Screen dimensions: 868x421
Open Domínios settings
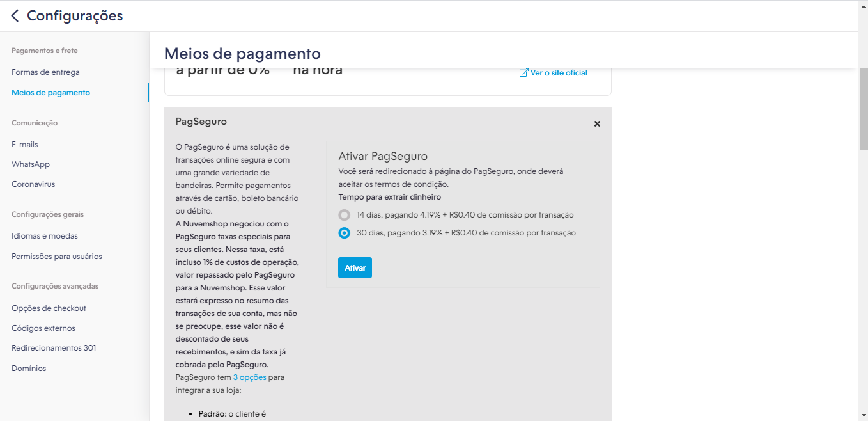coord(29,369)
